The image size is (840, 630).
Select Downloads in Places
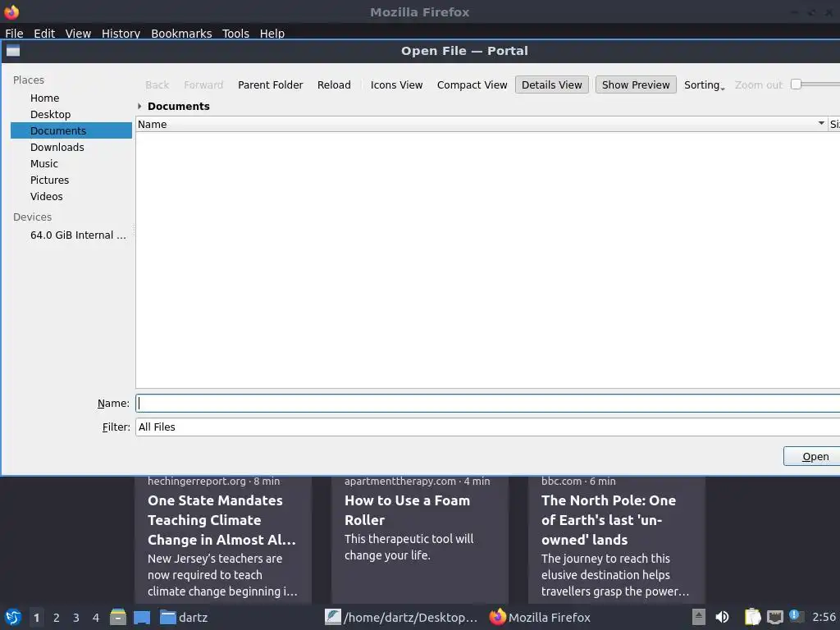point(71,148)
